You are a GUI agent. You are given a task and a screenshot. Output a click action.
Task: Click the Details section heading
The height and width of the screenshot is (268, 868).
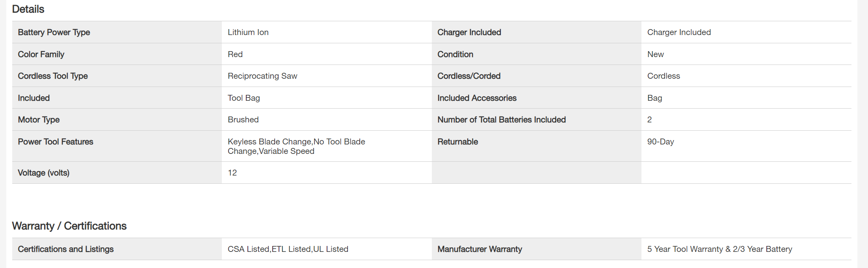[28, 9]
